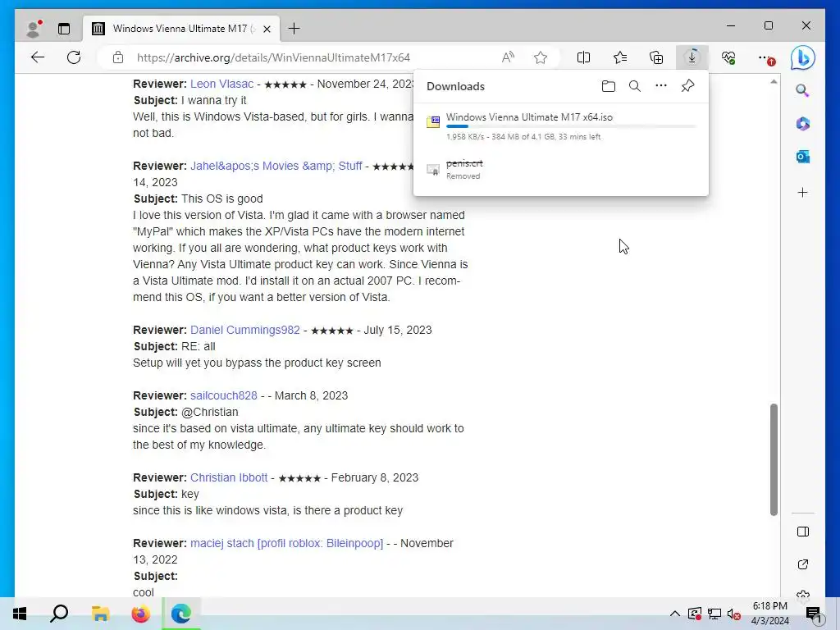Open the Settings and more menu
This screenshot has width=840, height=630.
coord(766,57)
